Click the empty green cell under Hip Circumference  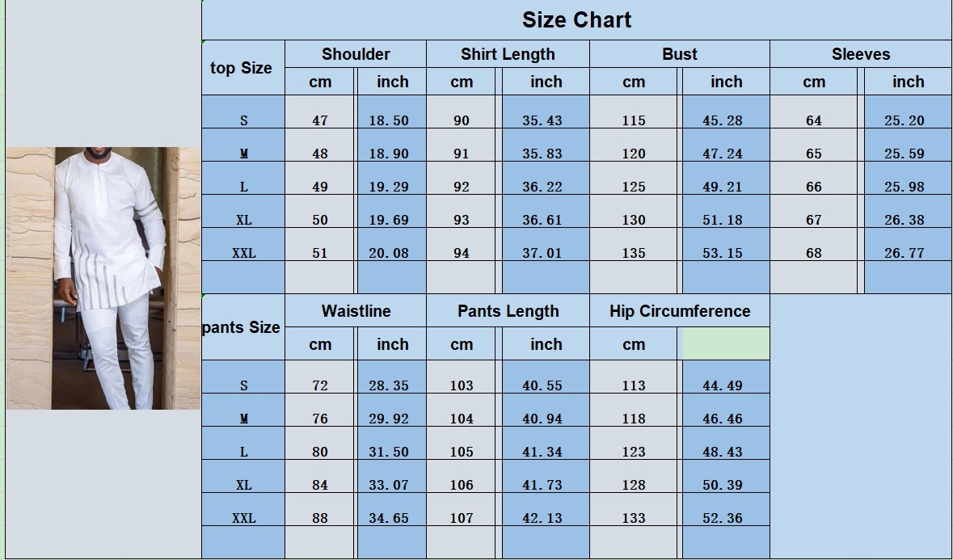(x=727, y=343)
